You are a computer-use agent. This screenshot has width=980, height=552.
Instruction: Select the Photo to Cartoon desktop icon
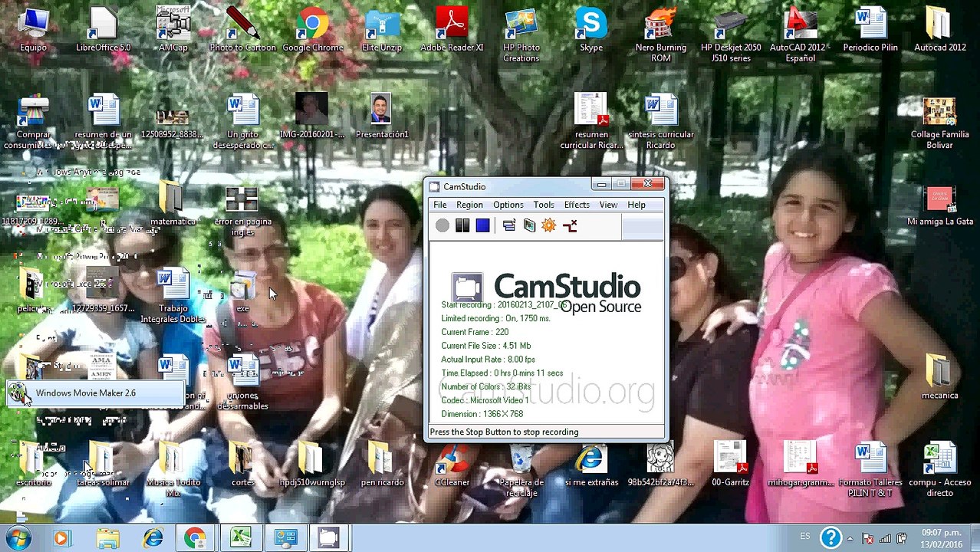(243, 31)
